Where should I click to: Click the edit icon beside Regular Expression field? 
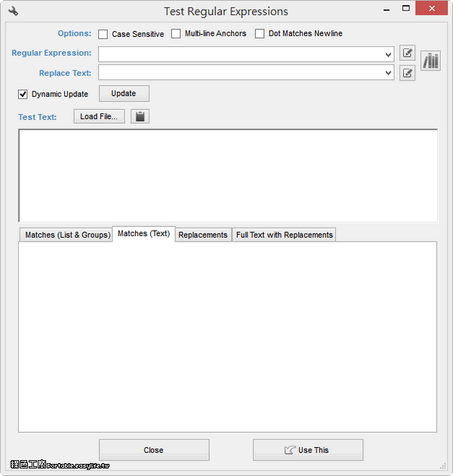[408, 53]
